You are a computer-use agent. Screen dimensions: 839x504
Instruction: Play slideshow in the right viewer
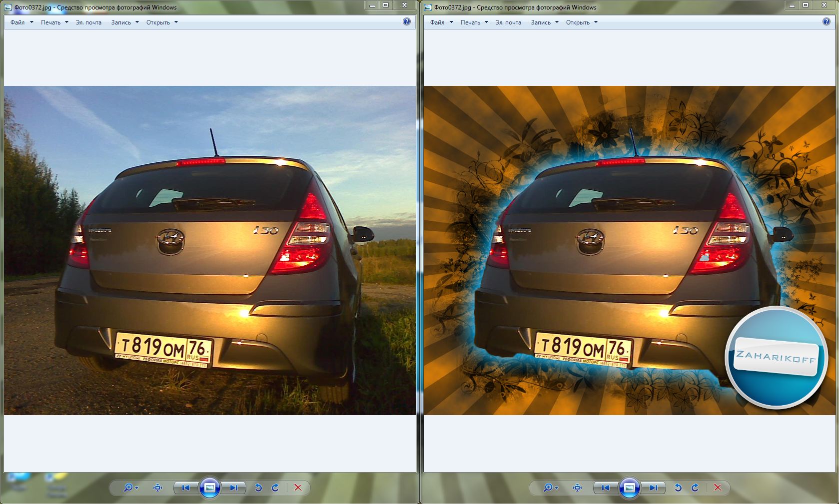[630, 488]
